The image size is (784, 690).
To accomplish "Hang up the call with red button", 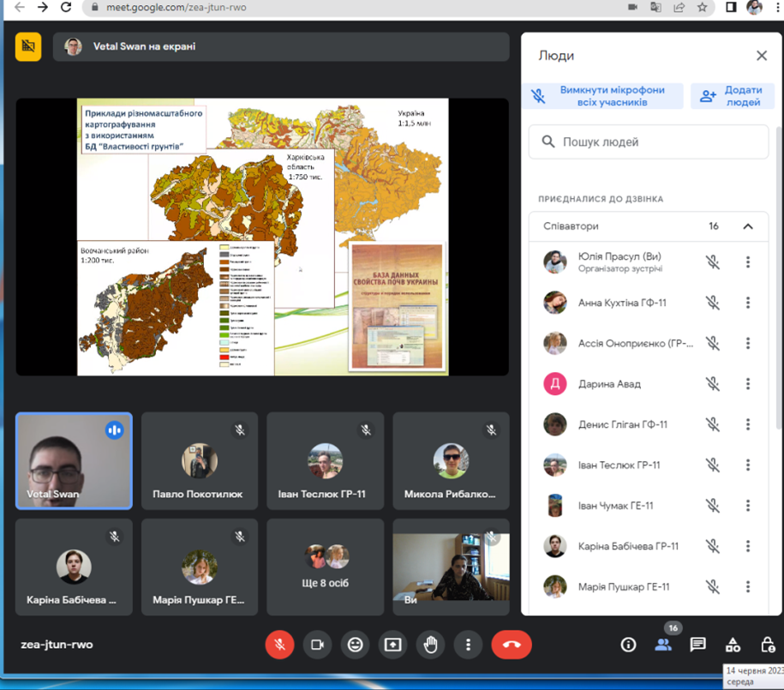I will pos(511,645).
